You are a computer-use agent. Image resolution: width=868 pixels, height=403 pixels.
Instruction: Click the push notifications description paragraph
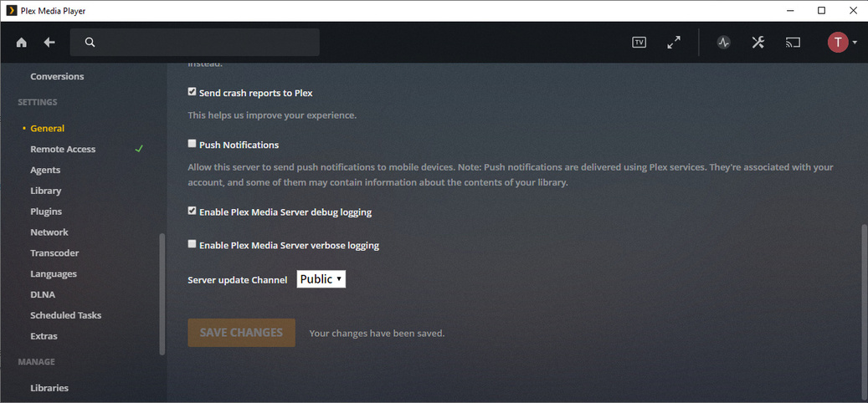[511, 175]
